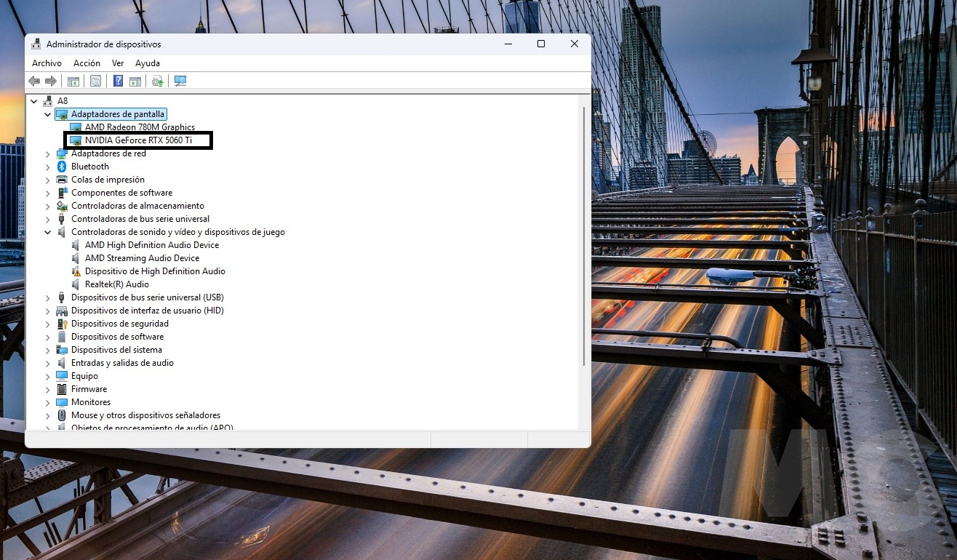
Task: Click the update driver toolbar icon
Action: (157, 81)
